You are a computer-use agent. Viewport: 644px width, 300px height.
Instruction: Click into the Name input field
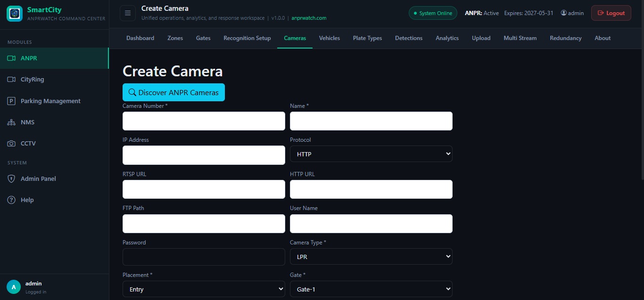pyautogui.click(x=371, y=121)
